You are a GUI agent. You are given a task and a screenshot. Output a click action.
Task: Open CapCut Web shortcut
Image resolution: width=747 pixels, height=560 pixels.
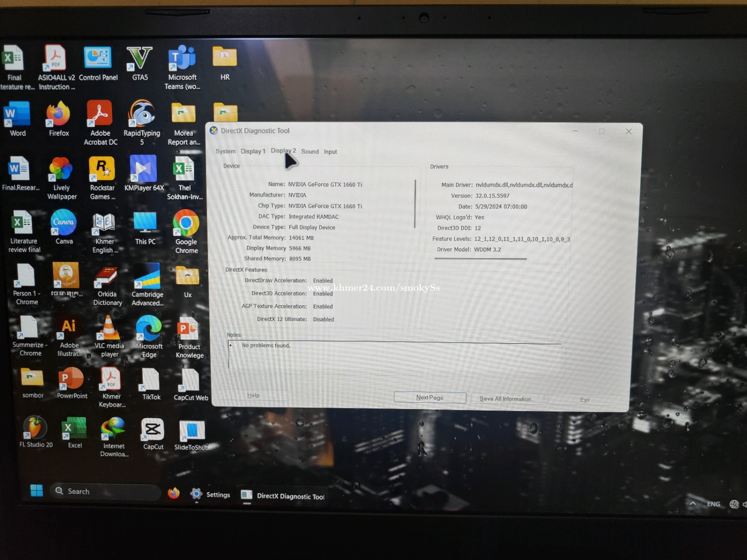[191, 385]
